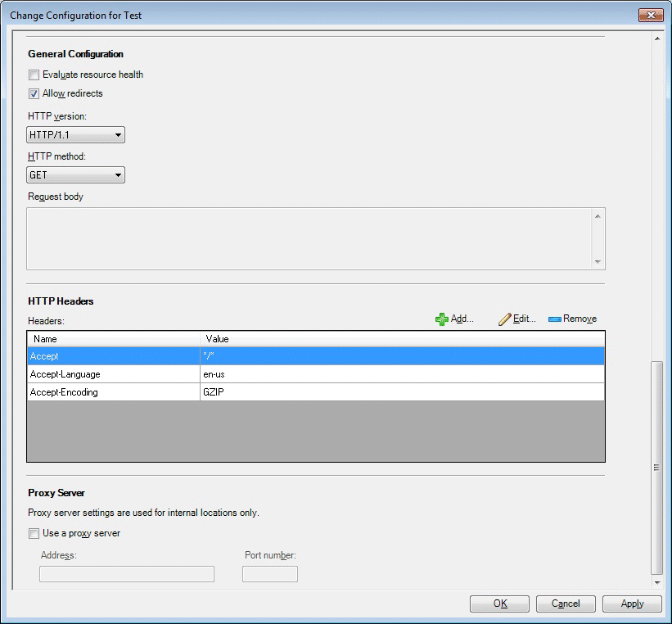672x624 pixels.
Task: Enable the Evaluate resource health checkbox
Action: point(34,75)
